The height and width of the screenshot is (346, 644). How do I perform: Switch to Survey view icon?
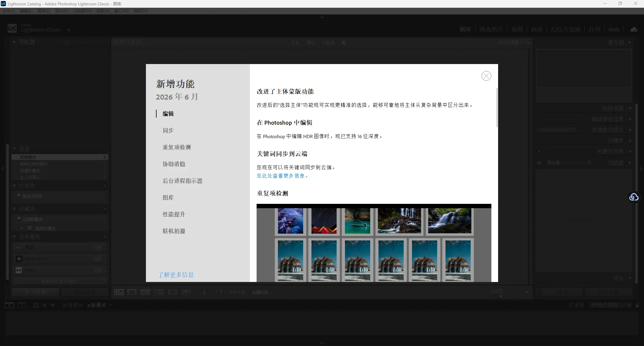(x=159, y=292)
